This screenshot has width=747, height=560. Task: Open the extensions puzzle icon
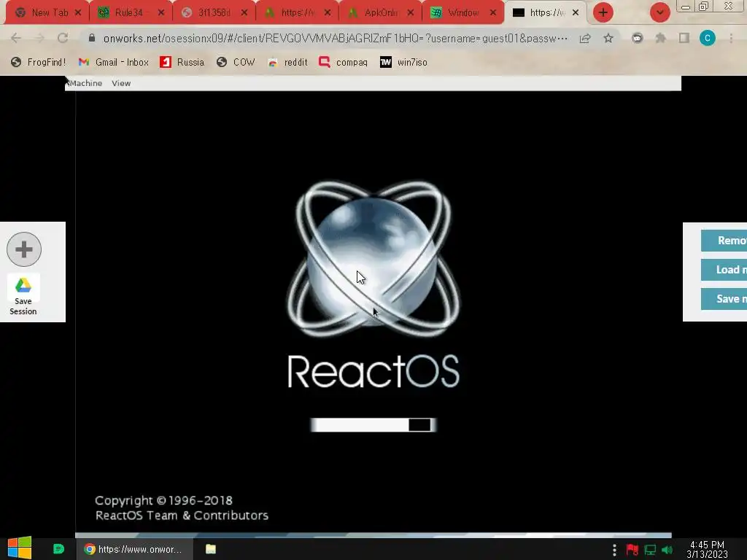pyautogui.click(x=661, y=38)
